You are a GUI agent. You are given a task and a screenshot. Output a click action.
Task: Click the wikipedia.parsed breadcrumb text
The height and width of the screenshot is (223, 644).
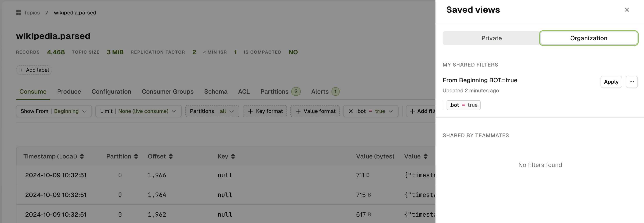75,12
